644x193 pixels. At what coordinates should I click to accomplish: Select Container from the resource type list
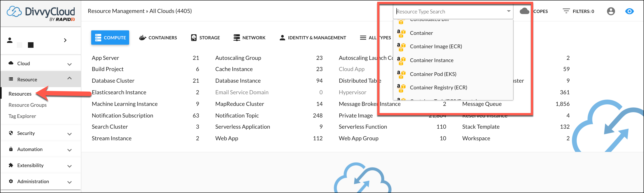point(453,33)
